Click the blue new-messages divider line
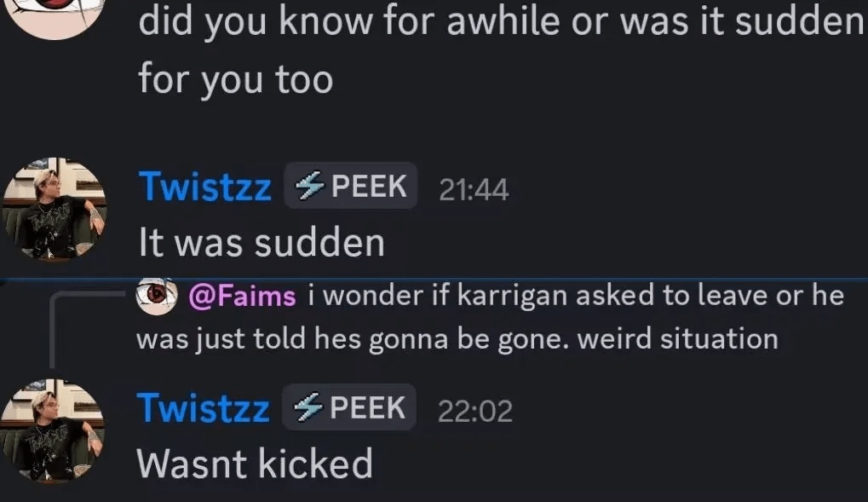The image size is (868, 502). pyautogui.click(x=434, y=279)
